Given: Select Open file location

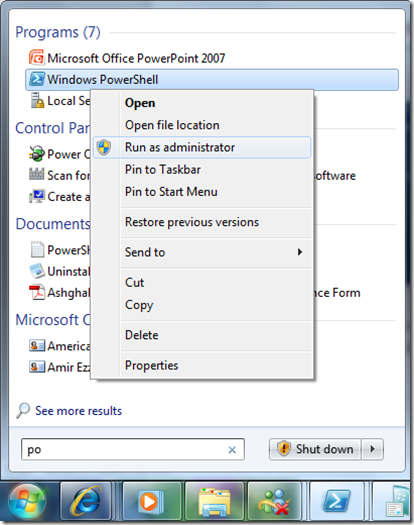Looking at the screenshot, I should (202, 125).
